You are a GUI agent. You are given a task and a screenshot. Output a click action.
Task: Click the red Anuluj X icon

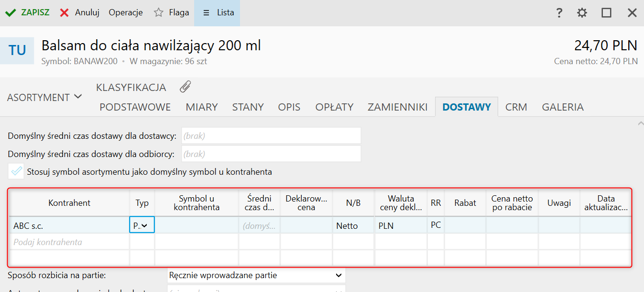pos(65,13)
